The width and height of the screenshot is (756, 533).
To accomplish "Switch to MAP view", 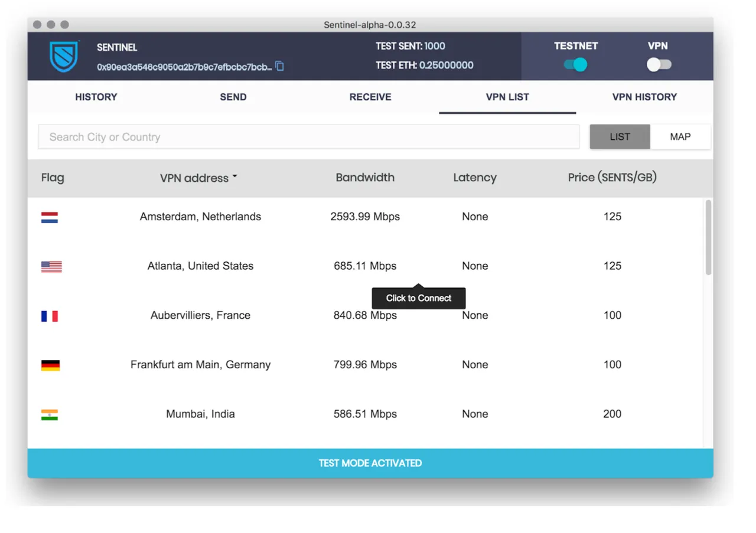I will click(x=680, y=136).
